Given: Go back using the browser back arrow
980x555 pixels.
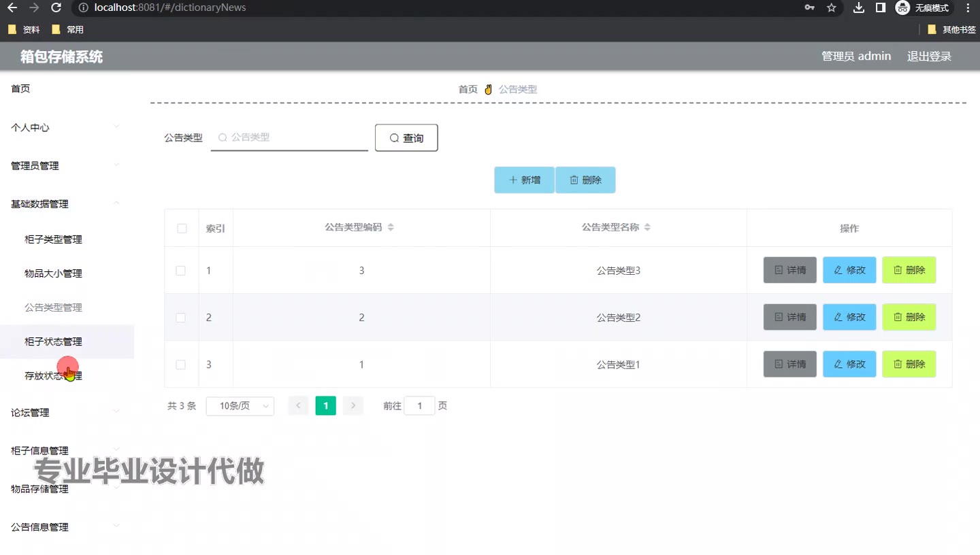Looking at the screenshot, I should pyautogui.click(x=12, y=7).
